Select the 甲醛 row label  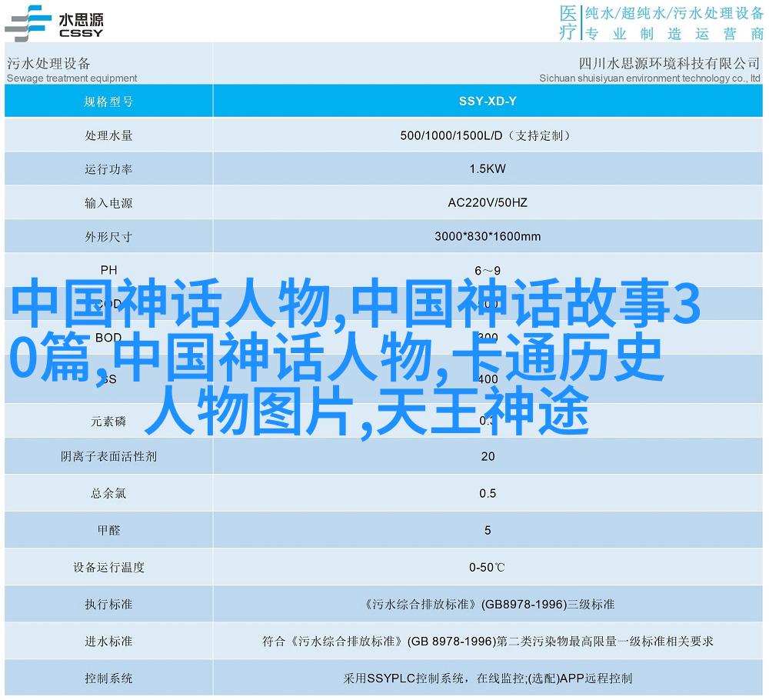coord(108,530)
